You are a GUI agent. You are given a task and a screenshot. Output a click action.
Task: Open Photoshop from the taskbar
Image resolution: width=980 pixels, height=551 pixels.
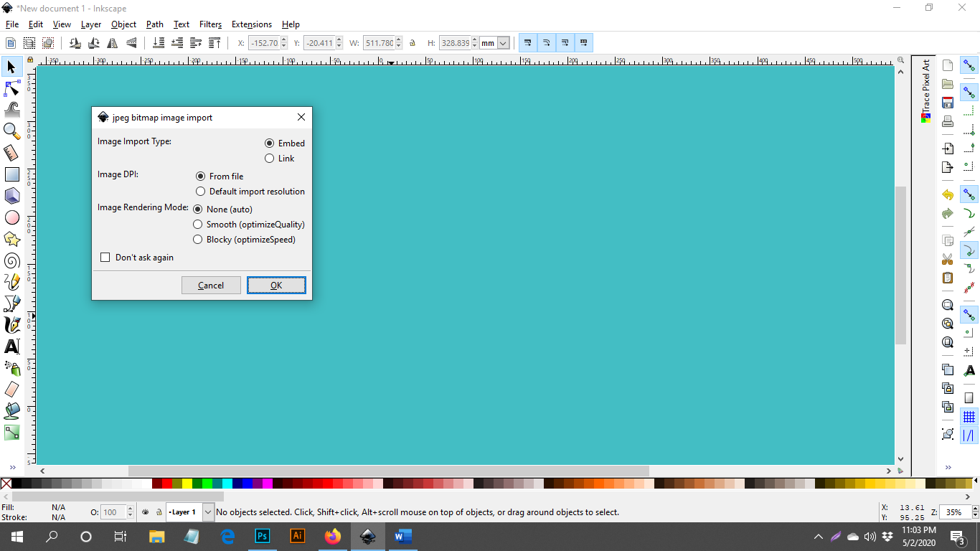pyautogui.click(x=263, y=536)
